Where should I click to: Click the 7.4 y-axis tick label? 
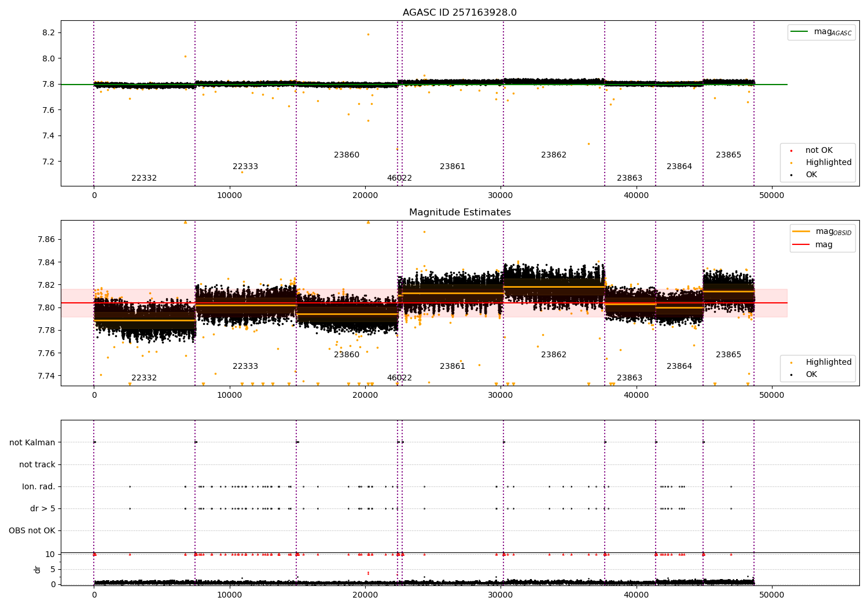tap(49, 136)
